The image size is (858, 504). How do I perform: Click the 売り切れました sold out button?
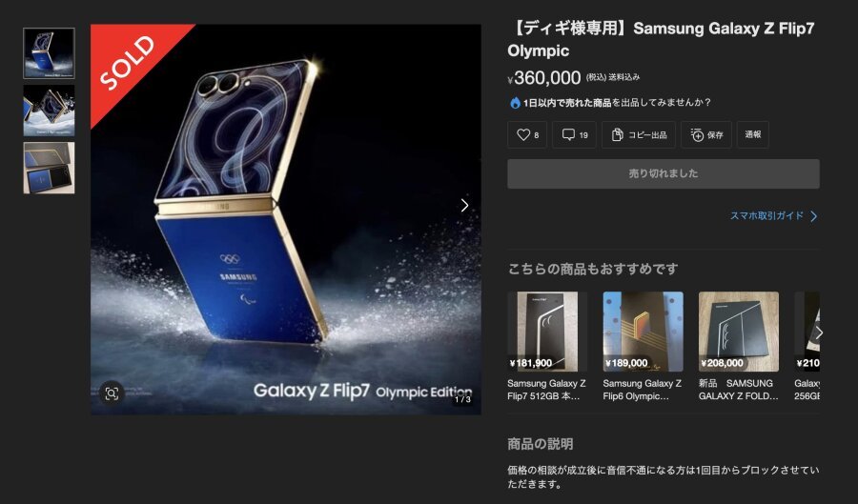click(x=664, y=173)
